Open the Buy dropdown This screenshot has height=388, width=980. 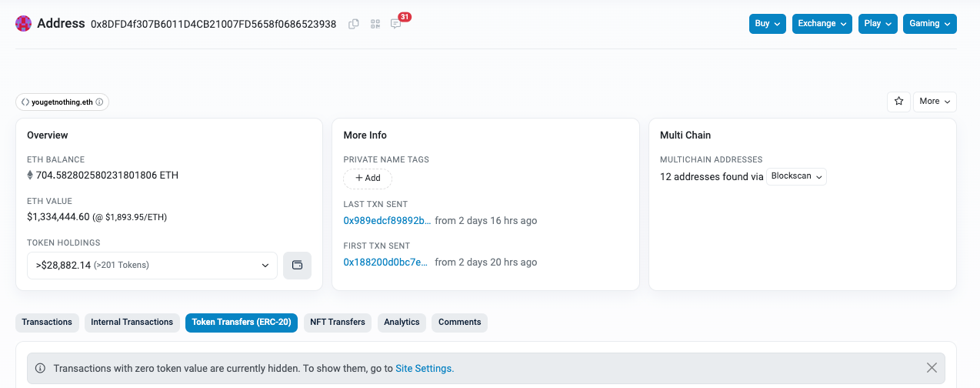(768, 24)
